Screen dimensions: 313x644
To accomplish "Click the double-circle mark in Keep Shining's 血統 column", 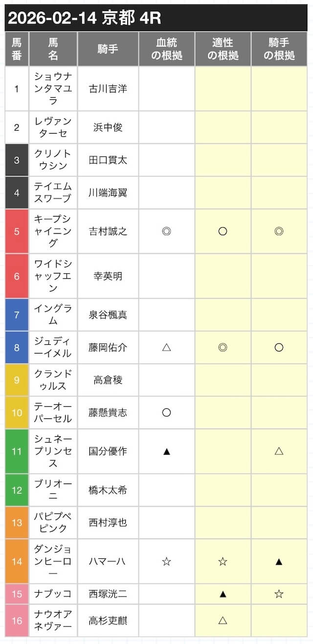I will click(166, 231).
